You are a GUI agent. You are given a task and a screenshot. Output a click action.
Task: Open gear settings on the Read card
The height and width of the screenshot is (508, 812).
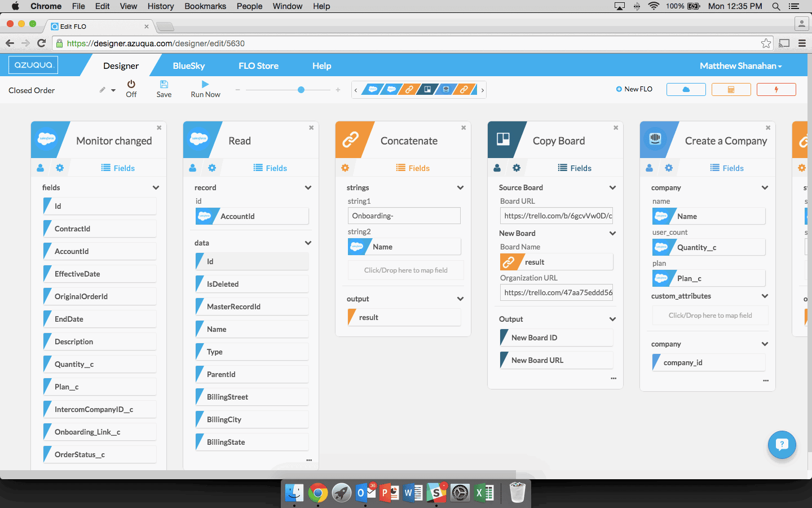click(212, 168)
